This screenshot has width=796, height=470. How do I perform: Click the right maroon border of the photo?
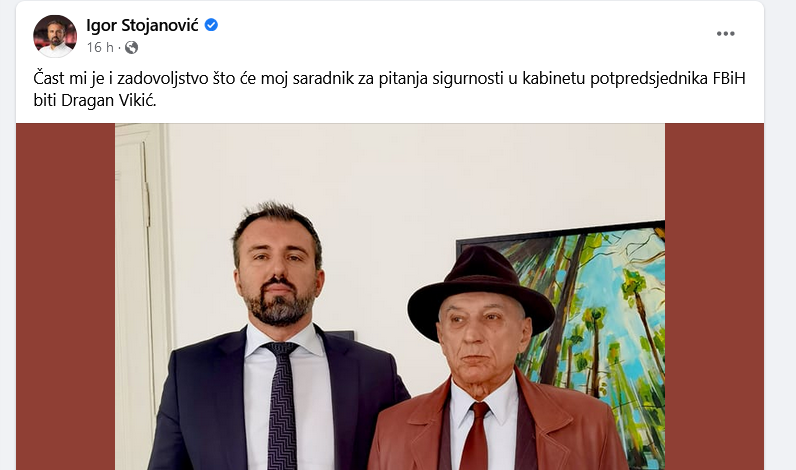pos(714,296)
